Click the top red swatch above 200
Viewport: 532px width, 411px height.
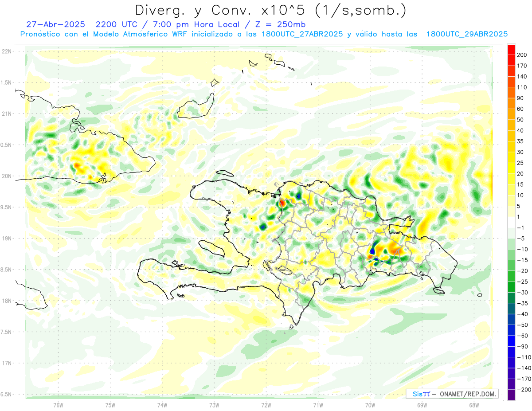click(511, 50)
